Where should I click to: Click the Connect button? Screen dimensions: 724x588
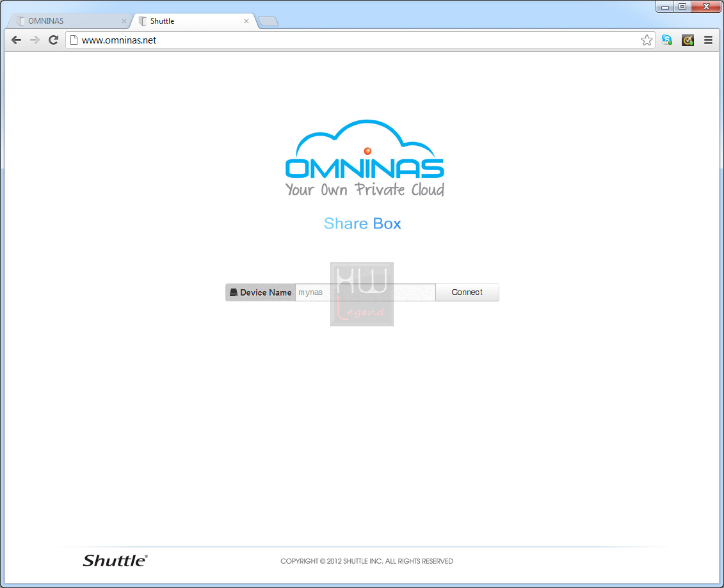coord(467,292)
